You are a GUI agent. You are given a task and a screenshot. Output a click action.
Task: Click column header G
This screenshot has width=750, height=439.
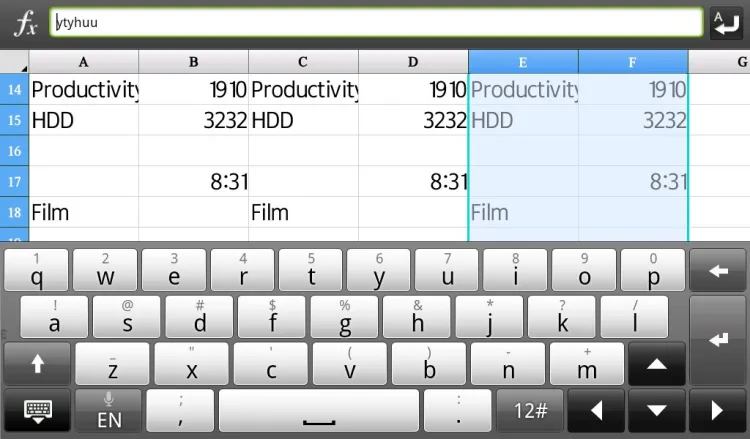point(718,62)
